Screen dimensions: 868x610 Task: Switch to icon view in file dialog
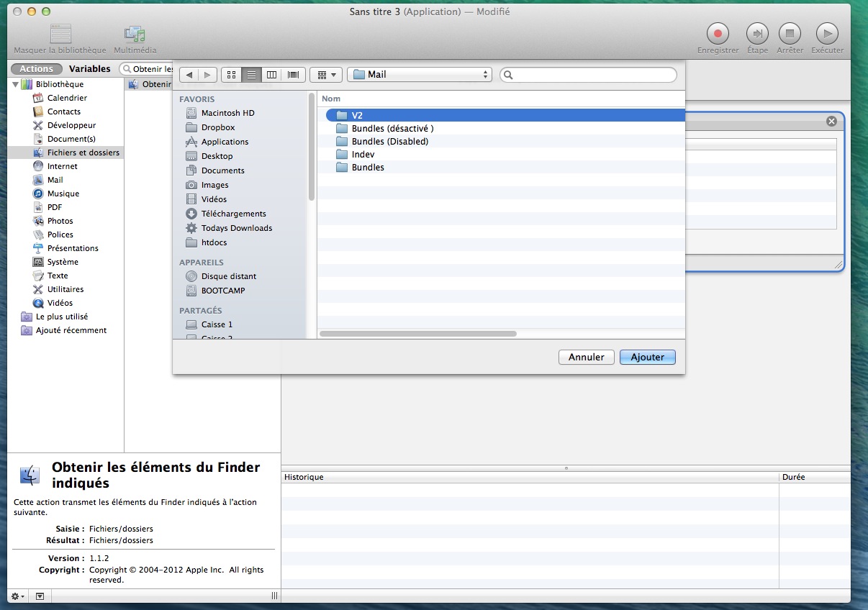(231, 75)
